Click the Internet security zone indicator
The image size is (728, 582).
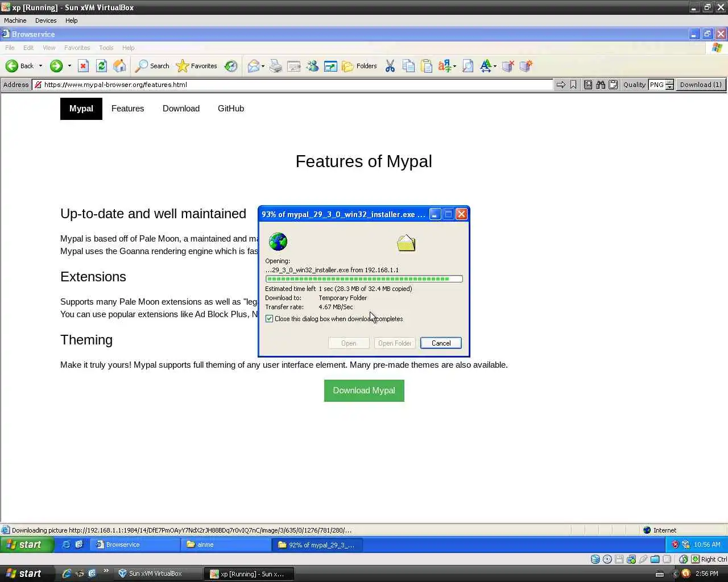[x=660, y=530]
